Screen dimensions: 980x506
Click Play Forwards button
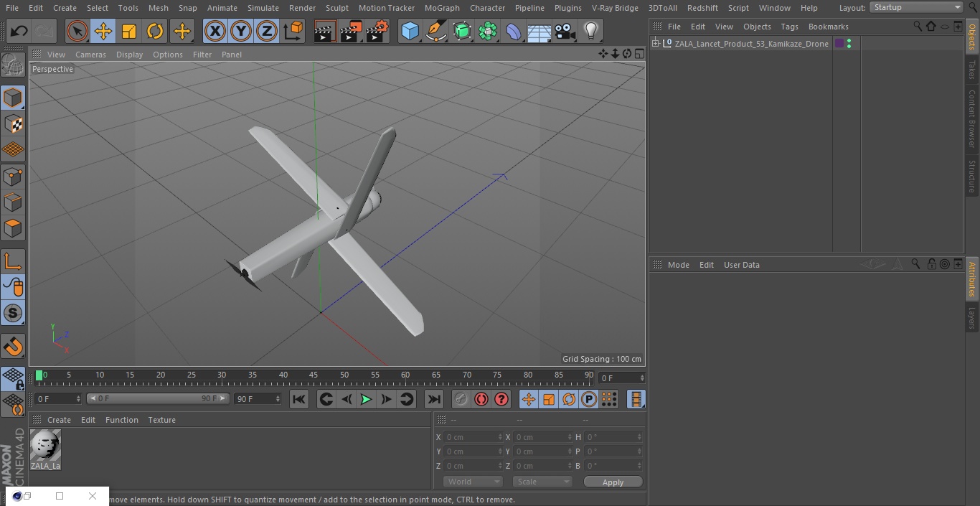[x=366, y=399]
